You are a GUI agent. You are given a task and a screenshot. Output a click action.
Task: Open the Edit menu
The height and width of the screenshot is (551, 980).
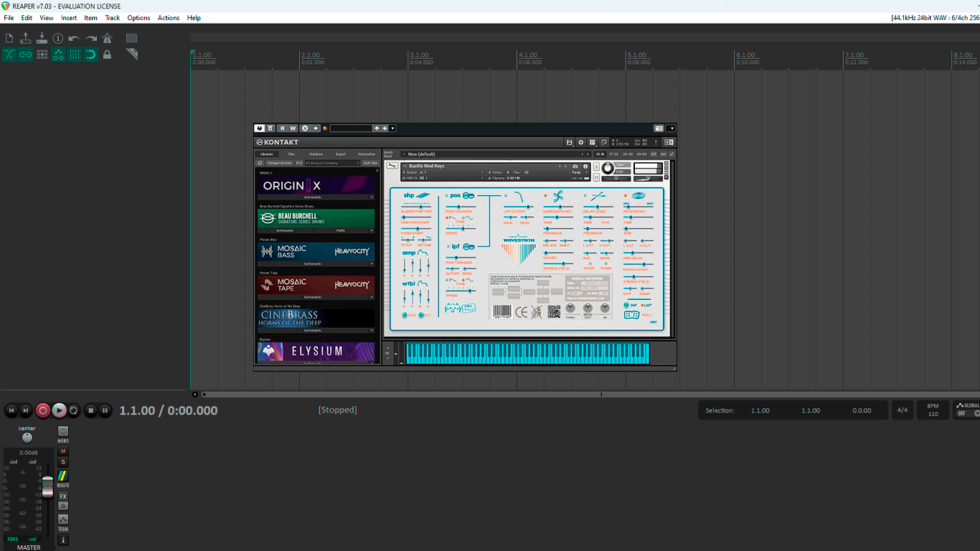click(27, 18)
